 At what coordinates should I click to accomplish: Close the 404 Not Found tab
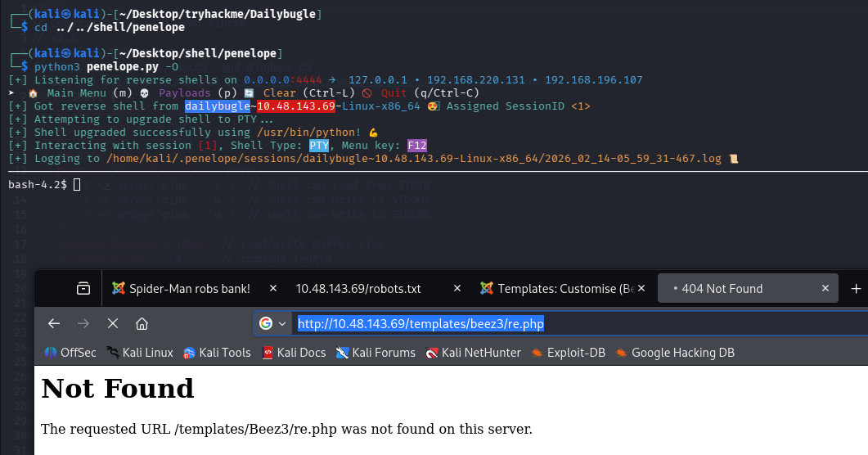pos(826,288)
